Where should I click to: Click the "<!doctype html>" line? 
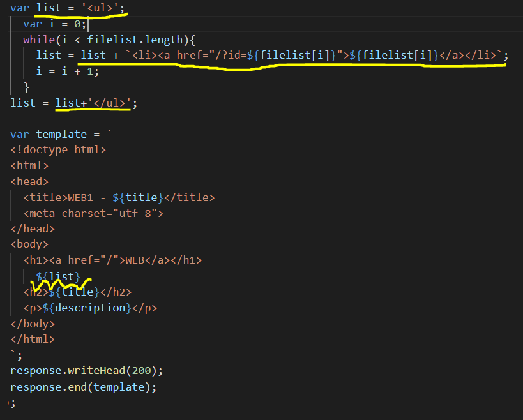58,149
